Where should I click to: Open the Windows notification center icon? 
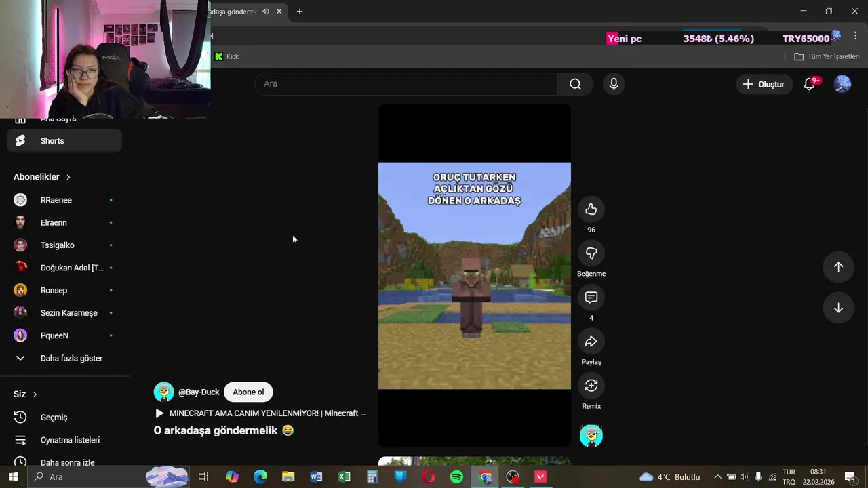(x=850, y=477)
